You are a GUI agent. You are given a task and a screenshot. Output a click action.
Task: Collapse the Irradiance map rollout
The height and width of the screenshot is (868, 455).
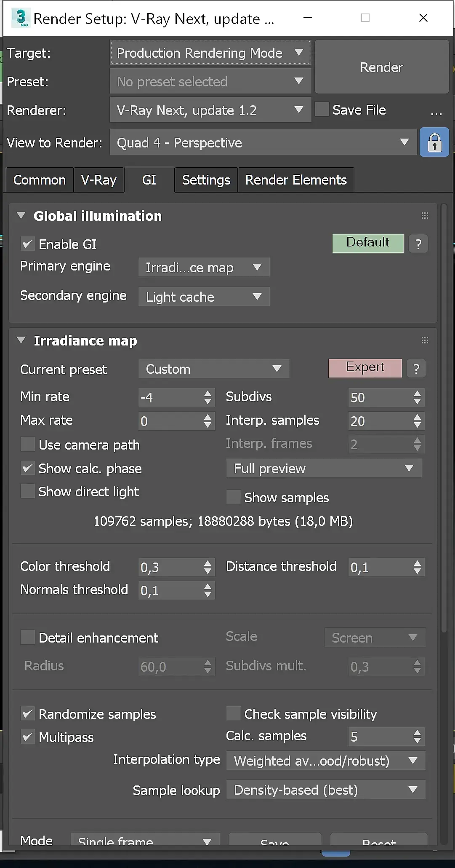[x=21, y=340]
